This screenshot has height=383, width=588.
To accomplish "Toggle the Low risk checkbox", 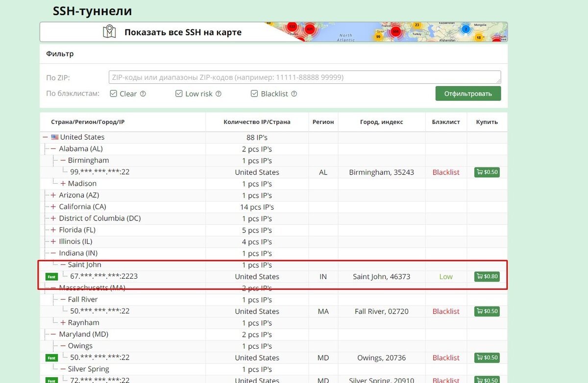I will coord(179,94).
